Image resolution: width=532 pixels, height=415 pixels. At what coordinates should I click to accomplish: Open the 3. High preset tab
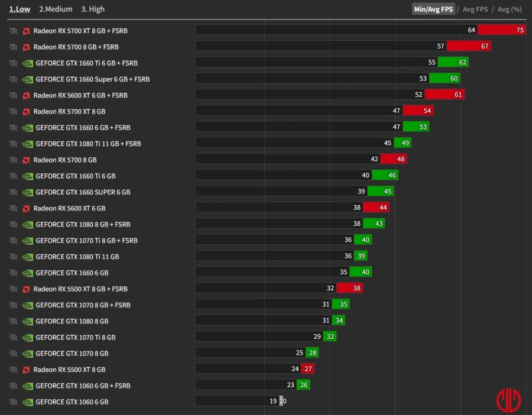pos(93,9)
